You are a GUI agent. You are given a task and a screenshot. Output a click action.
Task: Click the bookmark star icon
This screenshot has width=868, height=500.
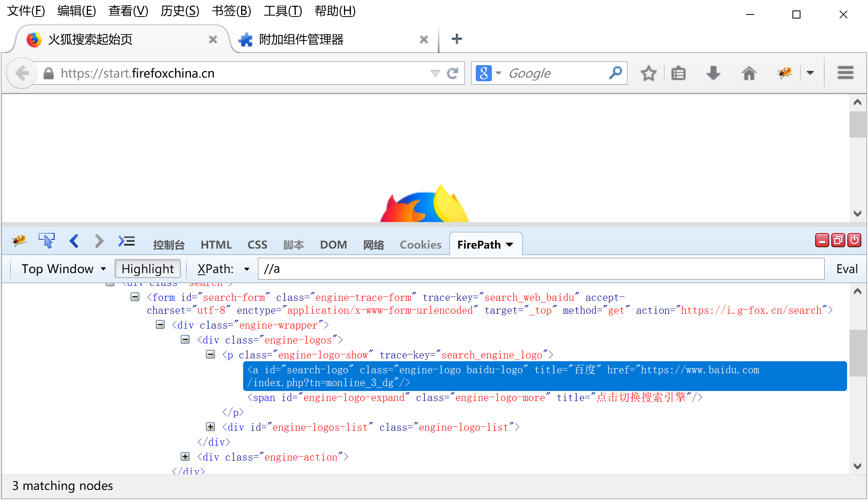click(x=648, y=73)
